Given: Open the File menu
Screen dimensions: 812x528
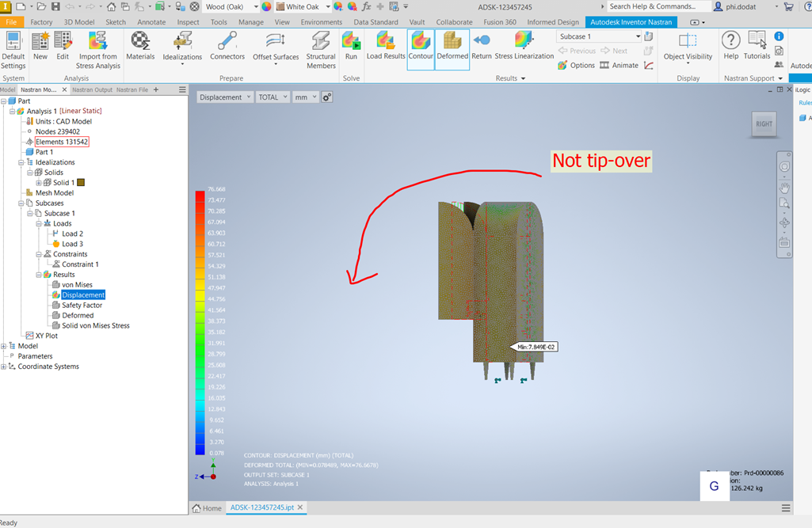Looking at the screenshot, I should 11,21.
